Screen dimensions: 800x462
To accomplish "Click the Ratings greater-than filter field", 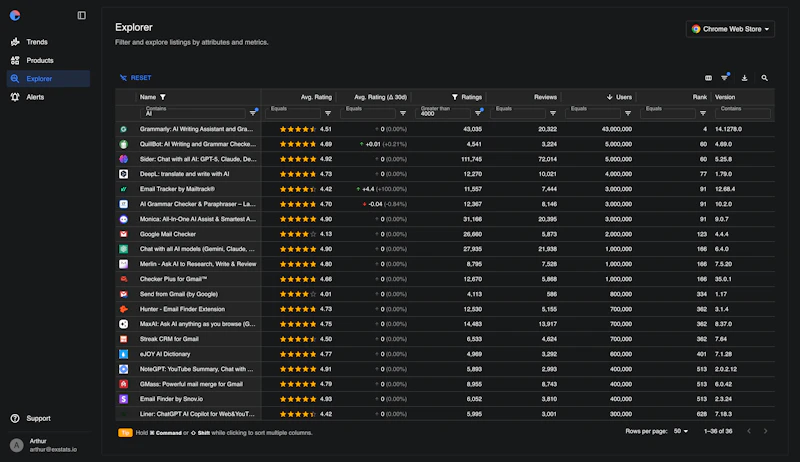I will [442, 113].
